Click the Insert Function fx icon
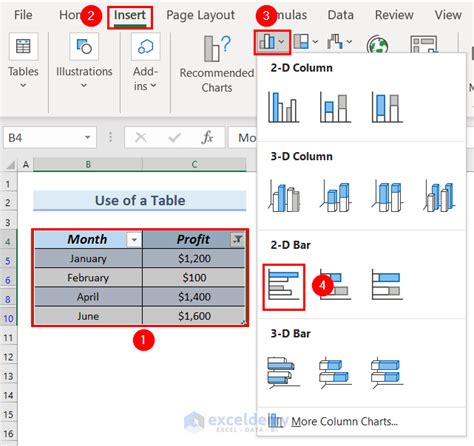The height and width of the screenshot is (446, 474). point(207,137)
